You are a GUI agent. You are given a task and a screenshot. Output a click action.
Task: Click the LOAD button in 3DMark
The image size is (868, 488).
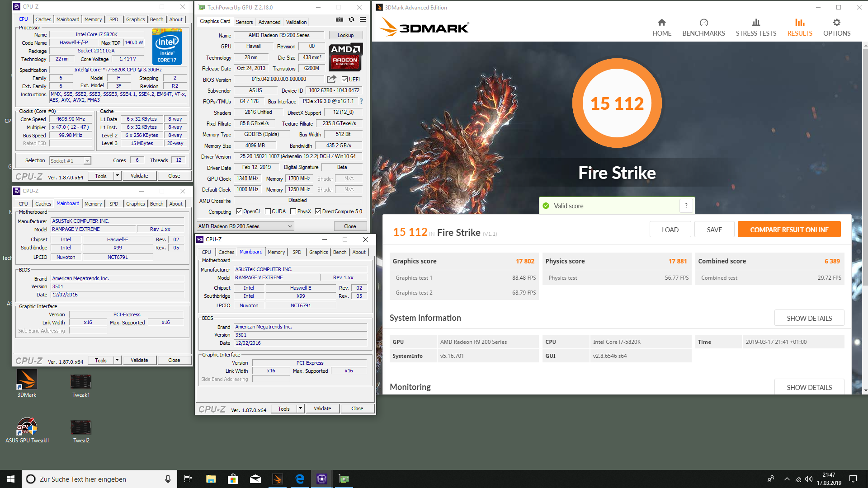click(670, 230)
